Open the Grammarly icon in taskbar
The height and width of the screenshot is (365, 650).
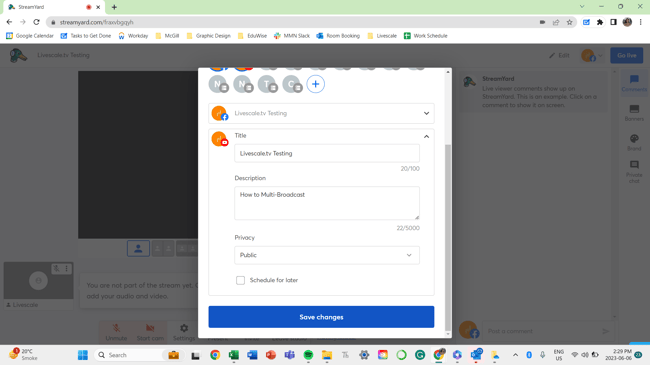(x=420, y=355)
